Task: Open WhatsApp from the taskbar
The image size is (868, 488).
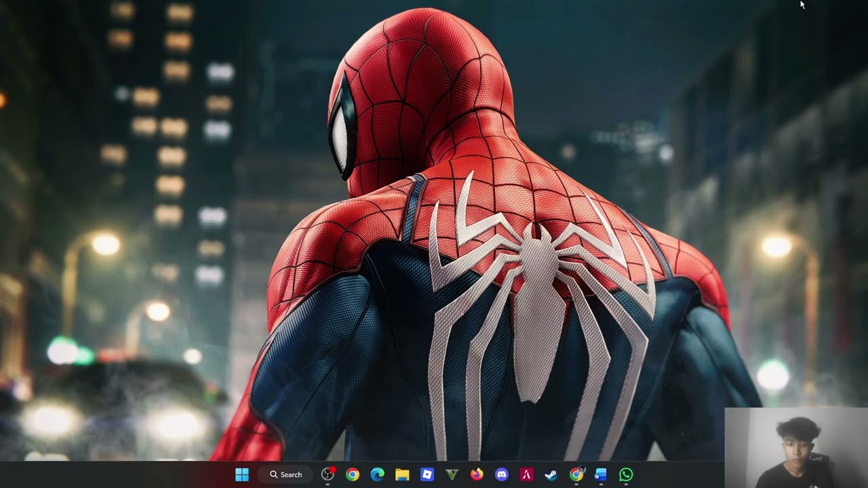Action: pos(626,474)
